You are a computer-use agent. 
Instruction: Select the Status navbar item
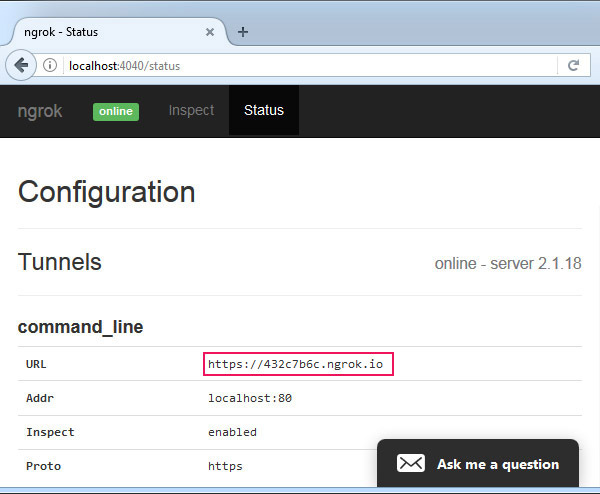pos(264,110)
